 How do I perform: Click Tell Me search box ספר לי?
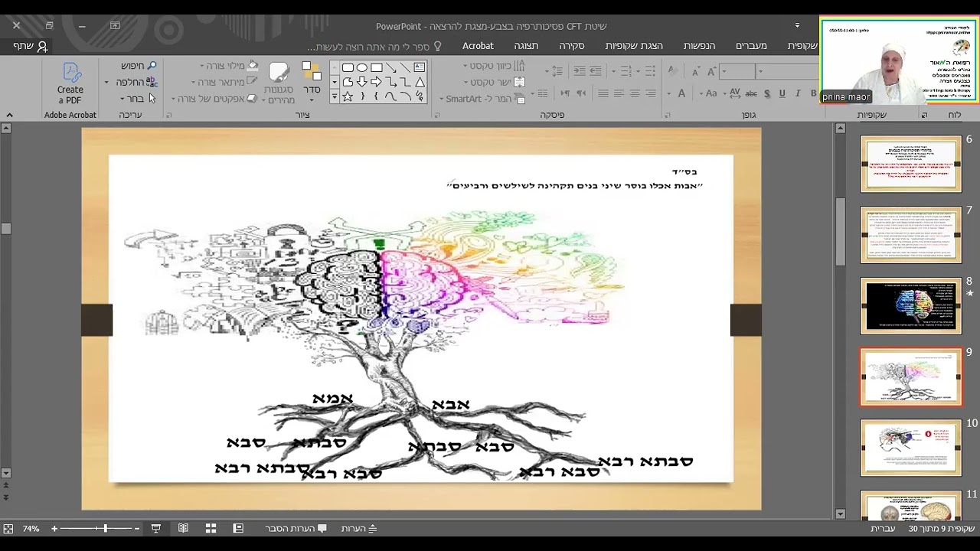(375, 47)
